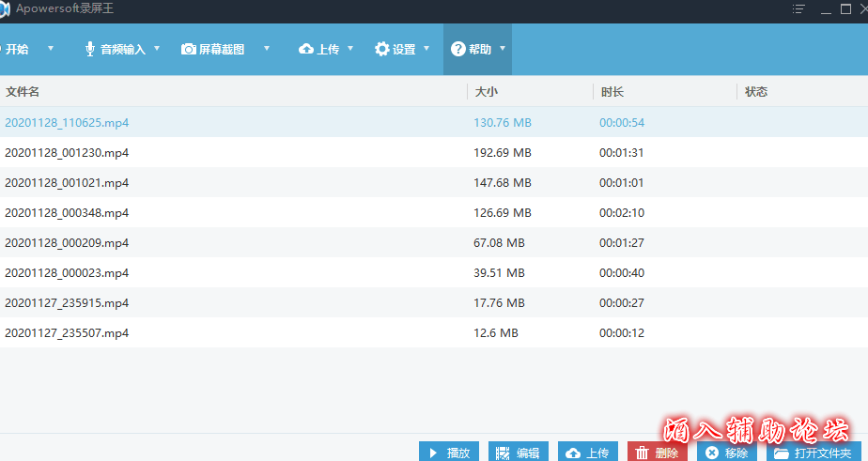The image size is (868, 461).
Task: Select the file 20201128_001230.mp4
Action: point(67,152)
